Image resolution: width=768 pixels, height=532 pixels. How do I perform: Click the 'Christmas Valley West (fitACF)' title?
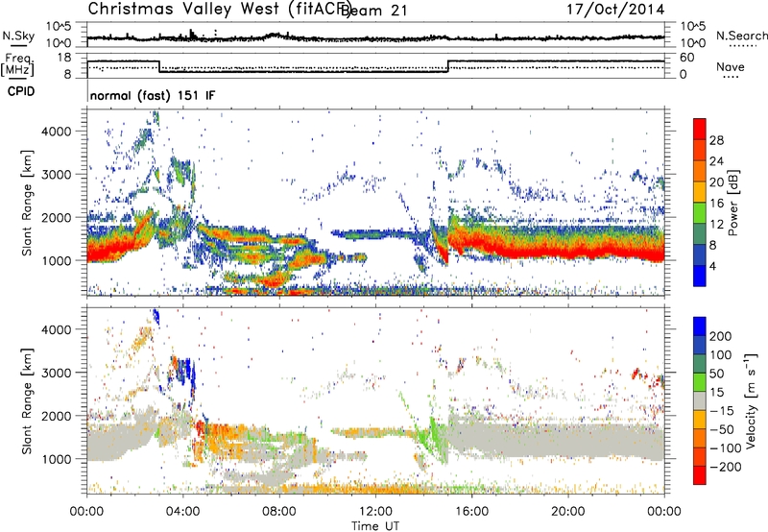pos(219,9)
